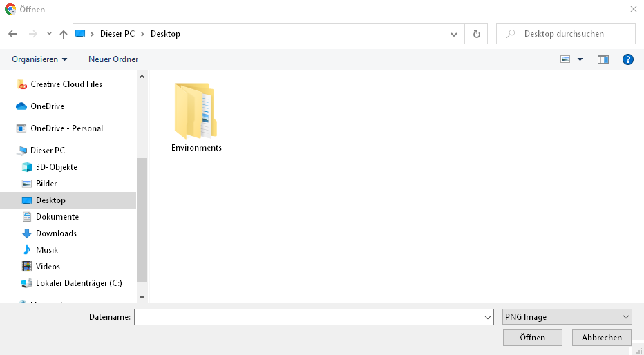Open the Organisieren menu

[39, 59]
